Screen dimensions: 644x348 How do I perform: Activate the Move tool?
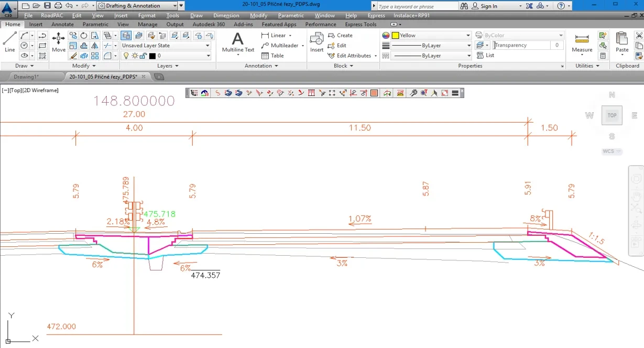pyautogui.click(x=59, y=41)
